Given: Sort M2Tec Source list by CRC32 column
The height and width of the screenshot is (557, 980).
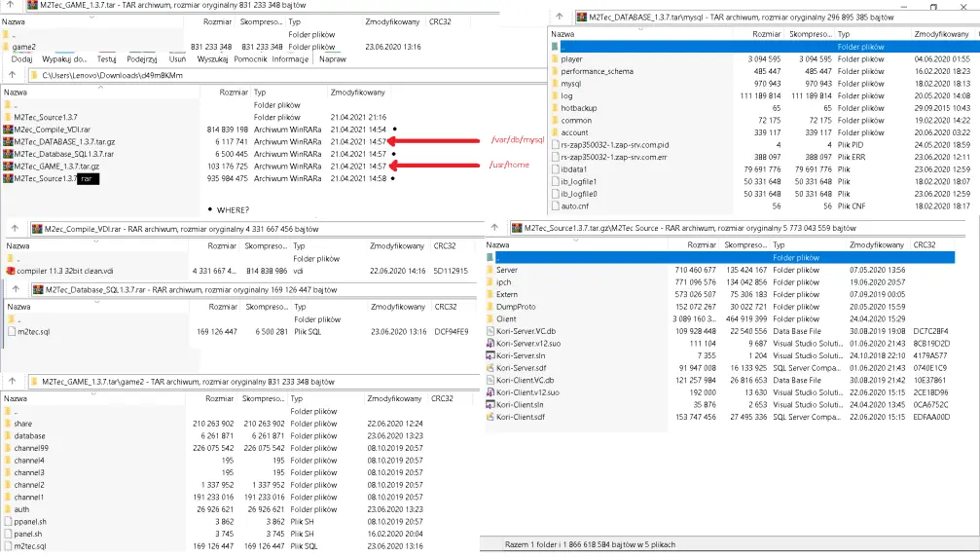Looking at the screenshot, I should pos(925,244).
